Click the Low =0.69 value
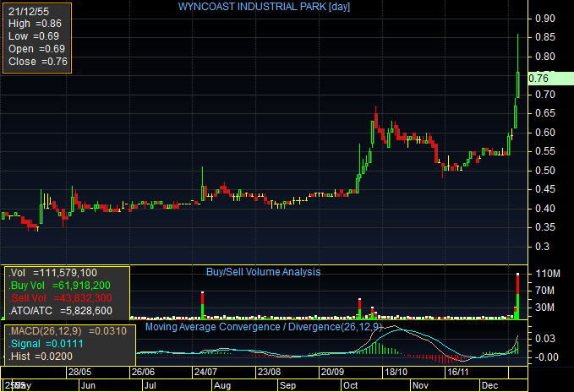The height and width of the screenshot is (392, 574). point(34,36)
